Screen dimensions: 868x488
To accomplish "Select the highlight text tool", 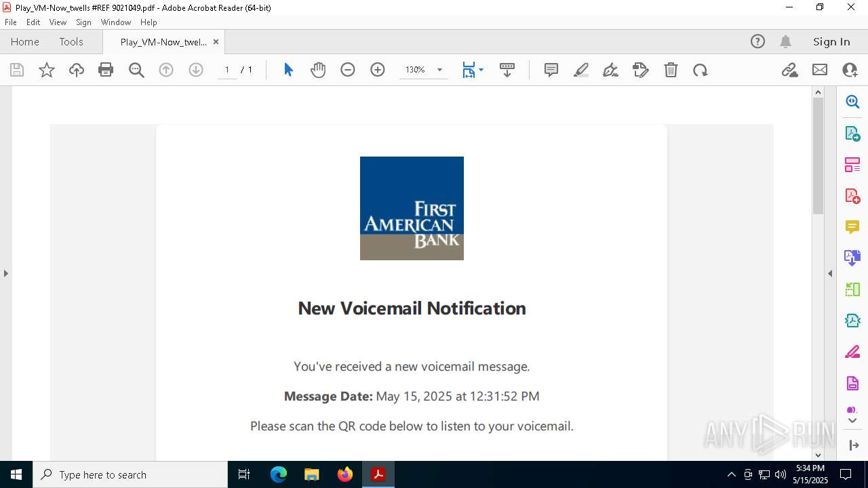I will 581,70.
